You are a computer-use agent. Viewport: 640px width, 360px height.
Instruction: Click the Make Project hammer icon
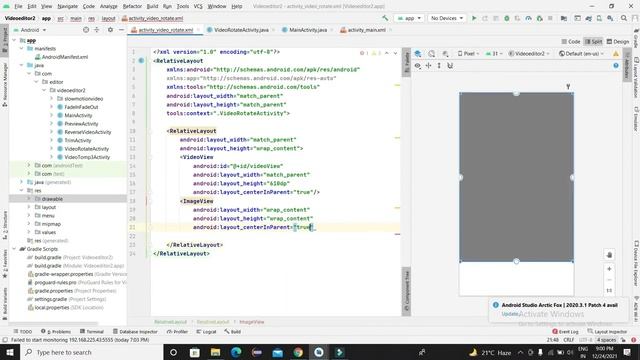pyautogui.click(x=385, y=18)
